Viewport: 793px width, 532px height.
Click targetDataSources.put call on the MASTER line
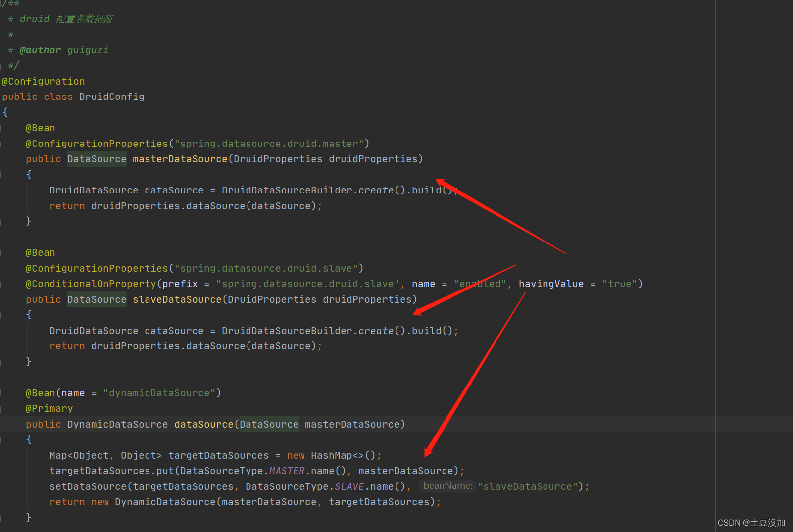[112, 471]
